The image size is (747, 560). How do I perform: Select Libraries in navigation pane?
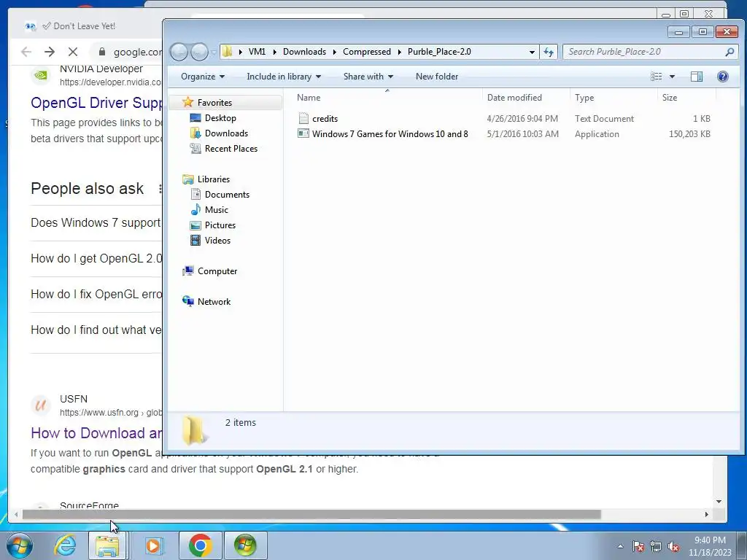(214, 179)
